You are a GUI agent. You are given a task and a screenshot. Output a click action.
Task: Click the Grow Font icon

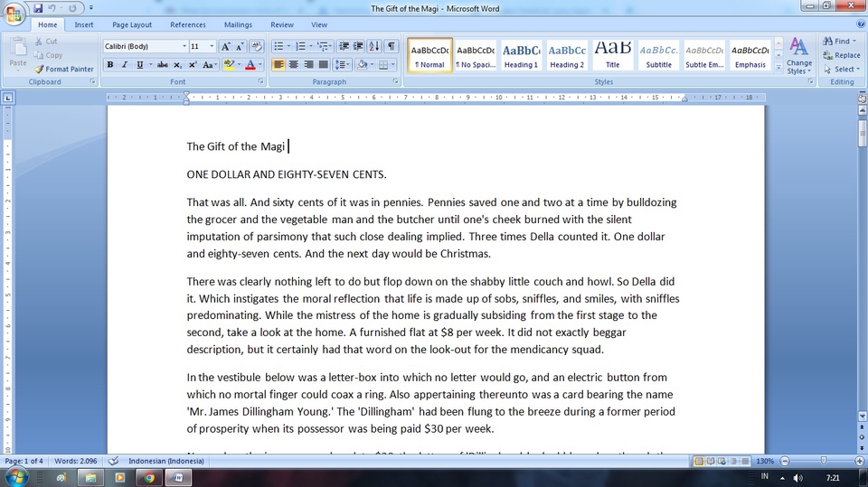[x=225, y=46]
